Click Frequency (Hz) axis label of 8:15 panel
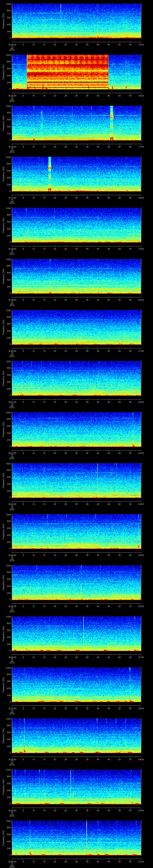The height and width of the screenshot is (868, 153). 3,72
